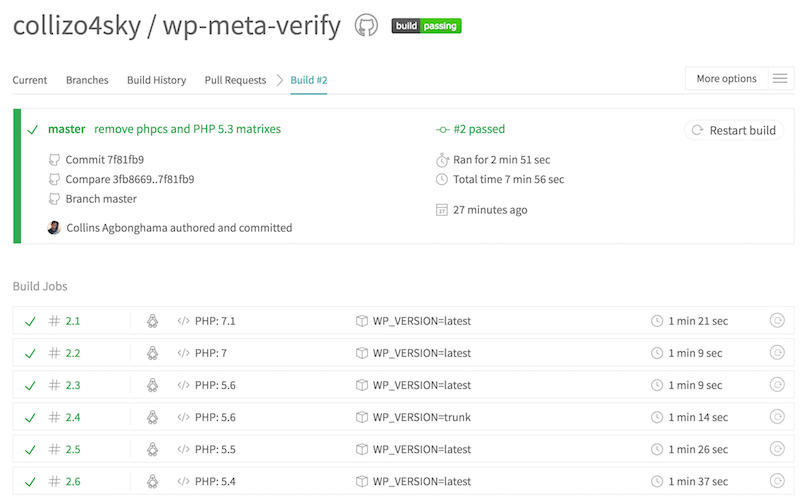Viewport: 800px width, 501px height.
Task: Open the More options dropdown
Action: click(727, 79)
